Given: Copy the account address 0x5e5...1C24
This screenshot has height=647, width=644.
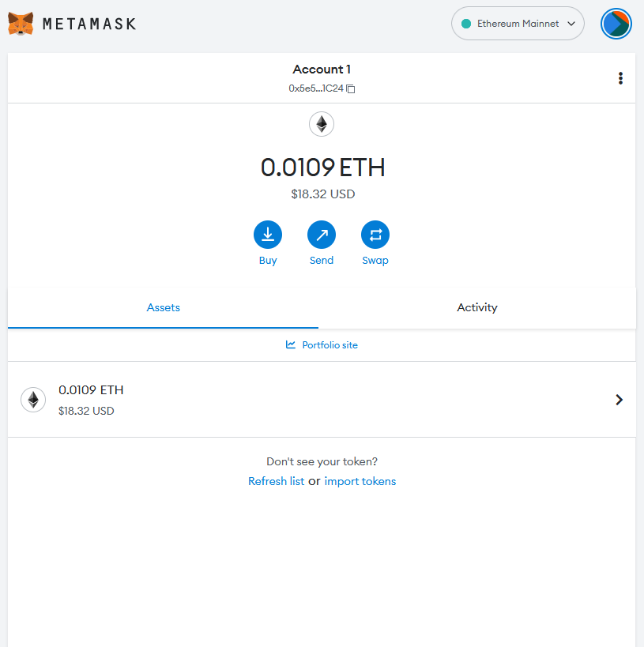Looking at the screenshot, I should tap(351, 88).
